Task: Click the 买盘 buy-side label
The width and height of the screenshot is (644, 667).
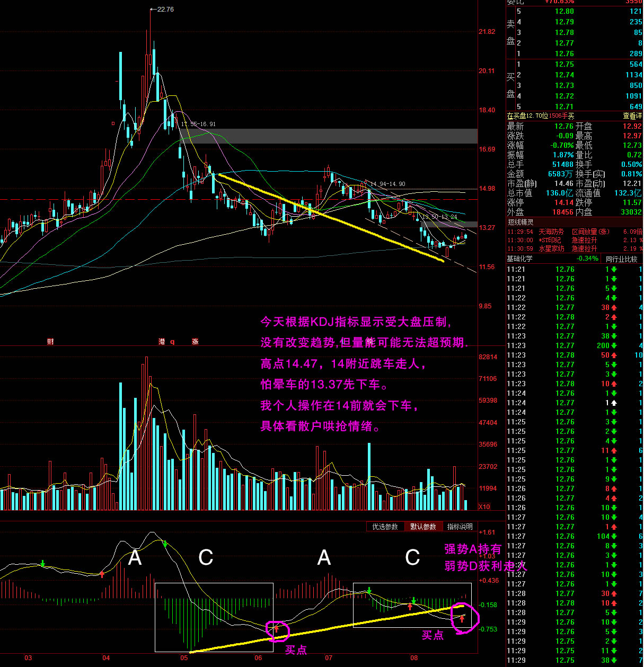Action: pos(510,85)
